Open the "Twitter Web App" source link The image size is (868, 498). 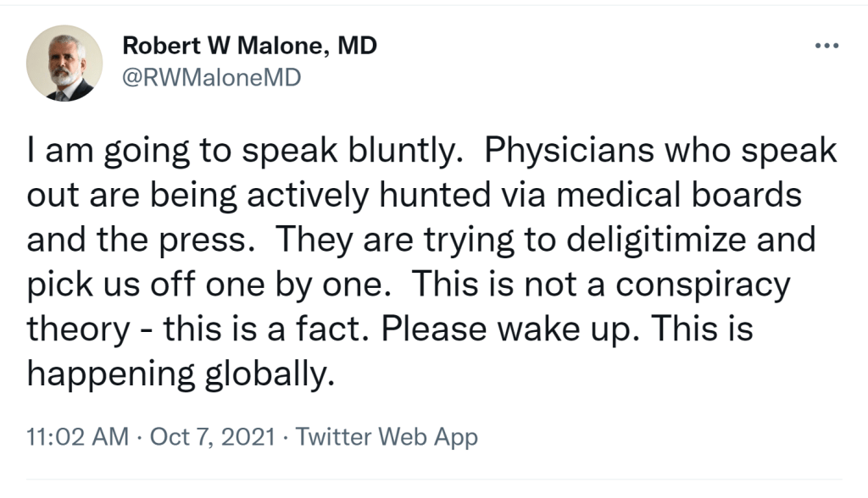pos(387,438)
